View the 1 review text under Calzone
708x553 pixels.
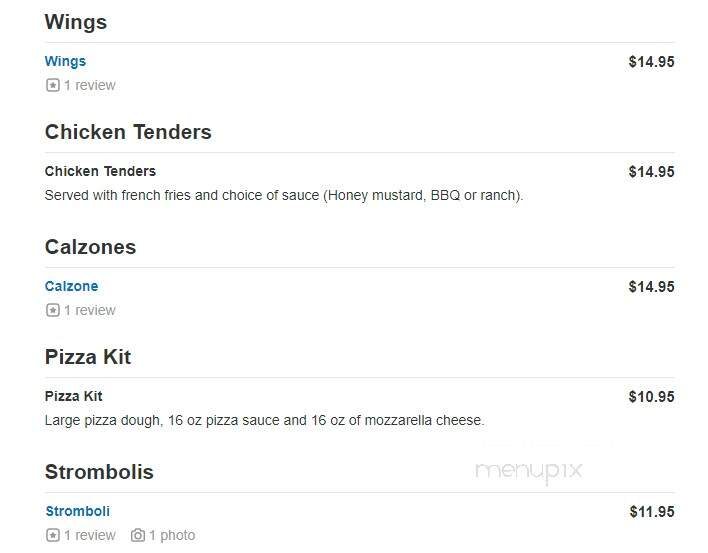90,310
